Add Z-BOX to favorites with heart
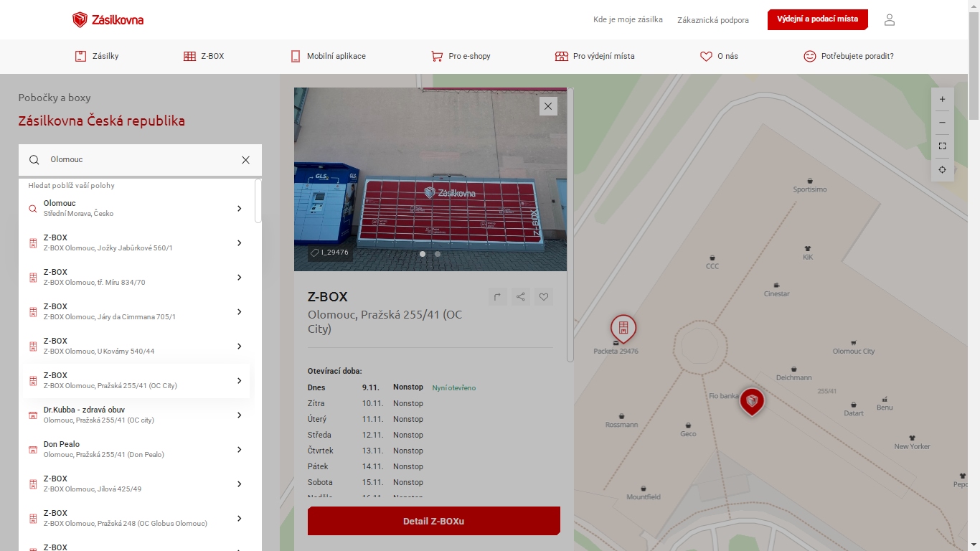Screen dimensions: 980x551 point(544,297)
